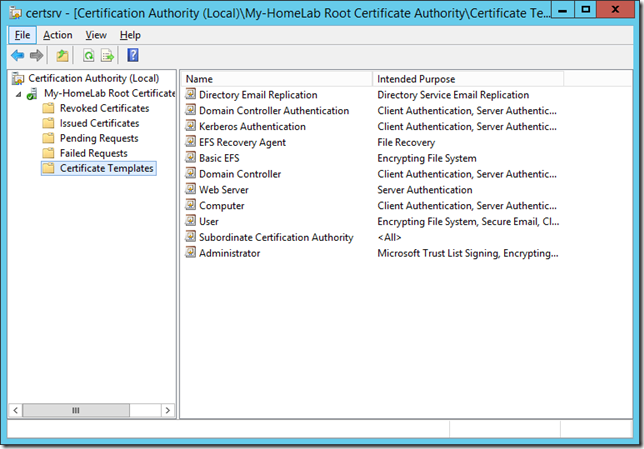The image size is (644, 449).
Task: Click the Back arrow toolbar icon
Action: coord(17,55)
